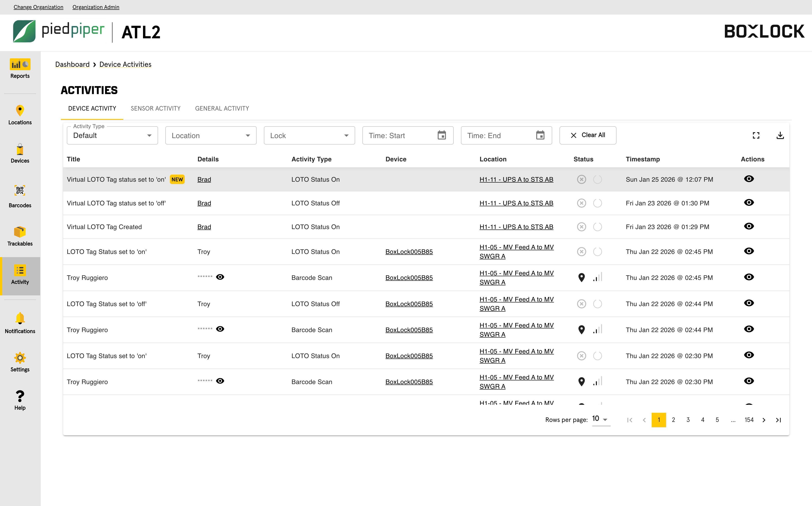Open the Trackables section
812x506 pixels.
point(20,234)
